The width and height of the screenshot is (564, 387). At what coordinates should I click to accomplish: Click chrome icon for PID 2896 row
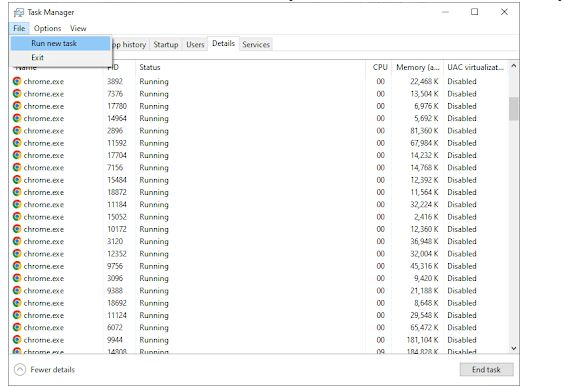[x=17, y=131]
